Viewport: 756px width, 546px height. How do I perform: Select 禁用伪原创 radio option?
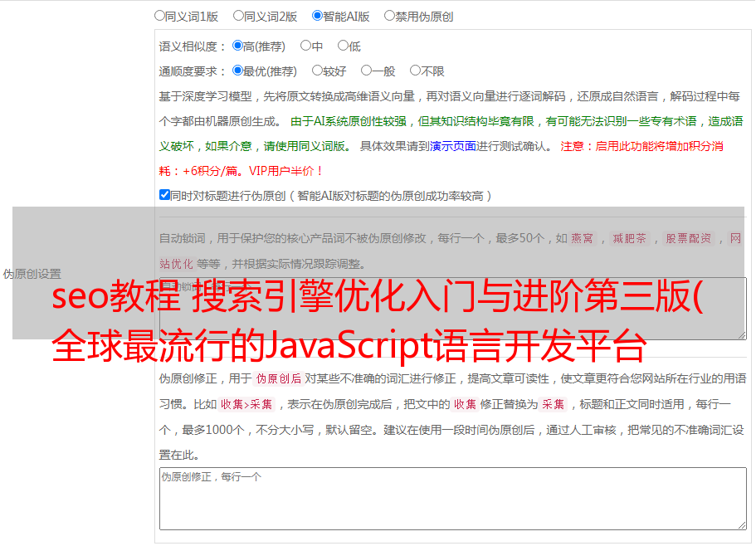click(389, 16)
